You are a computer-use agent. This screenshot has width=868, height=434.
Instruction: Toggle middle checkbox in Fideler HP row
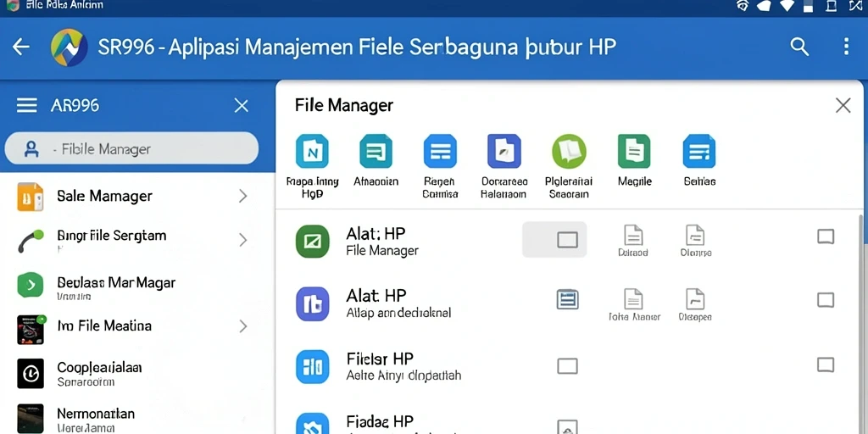pyautogui.click(x=567, y=366)
